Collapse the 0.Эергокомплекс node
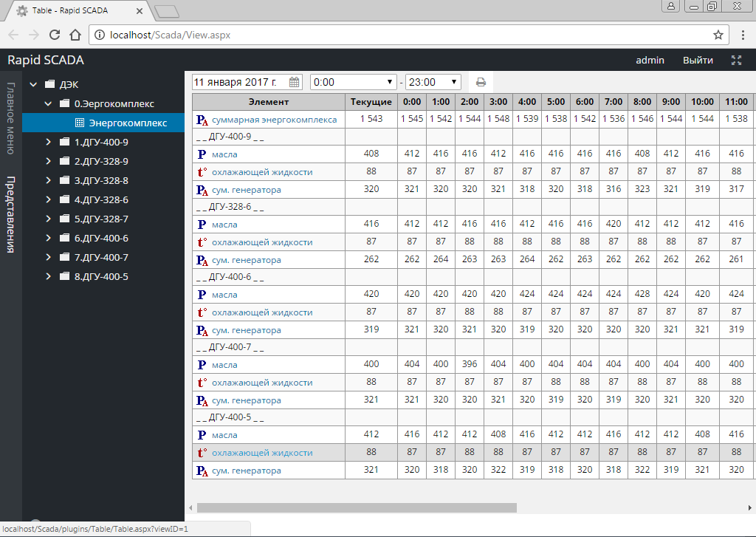 tap(48, 103)
